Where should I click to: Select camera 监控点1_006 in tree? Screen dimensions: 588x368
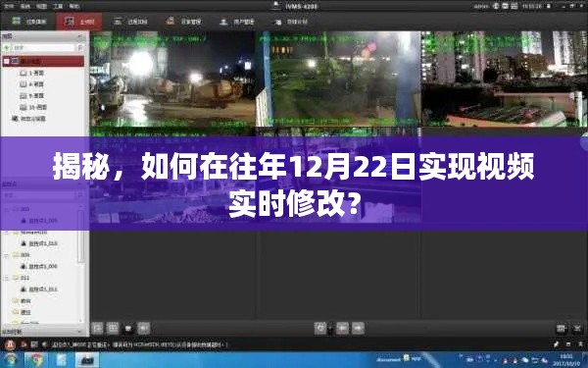(x=39, y=266)
